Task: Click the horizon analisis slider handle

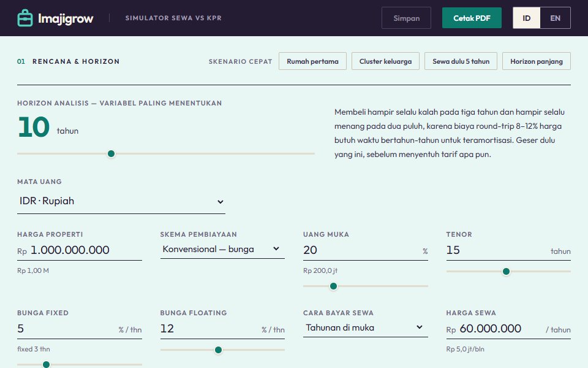Action: click(111, 153)
